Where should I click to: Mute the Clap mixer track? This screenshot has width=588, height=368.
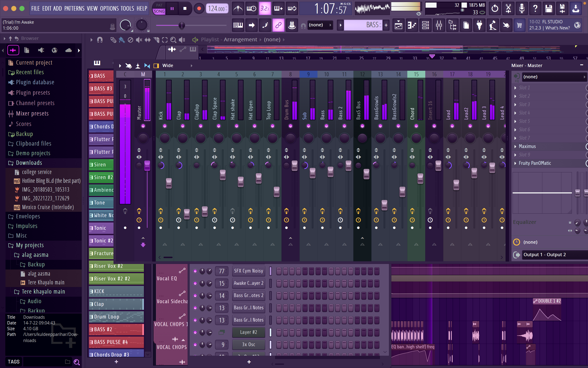pos(183,126)
